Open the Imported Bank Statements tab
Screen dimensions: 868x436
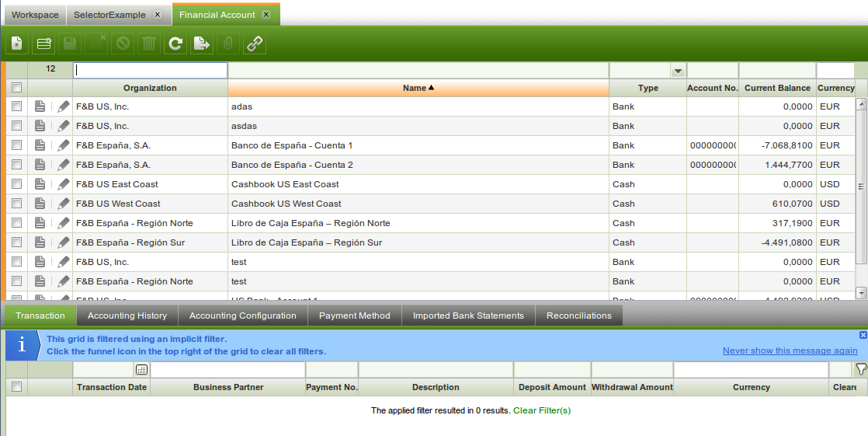pyautogui.click(x=468, y=316)
